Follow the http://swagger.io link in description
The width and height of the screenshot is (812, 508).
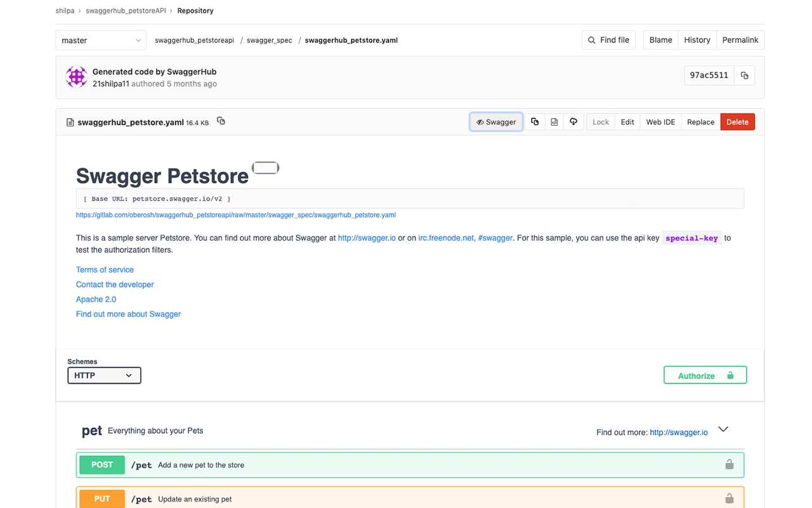(x=367, y=238)
